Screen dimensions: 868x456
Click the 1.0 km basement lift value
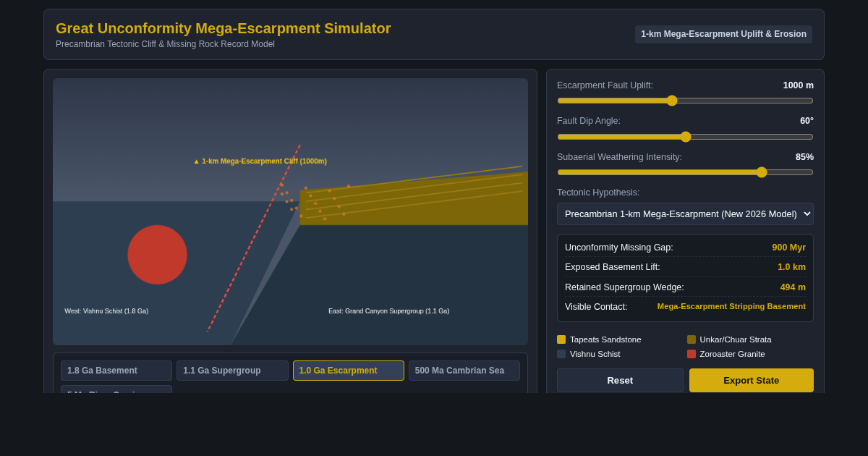tap(791, 267)
